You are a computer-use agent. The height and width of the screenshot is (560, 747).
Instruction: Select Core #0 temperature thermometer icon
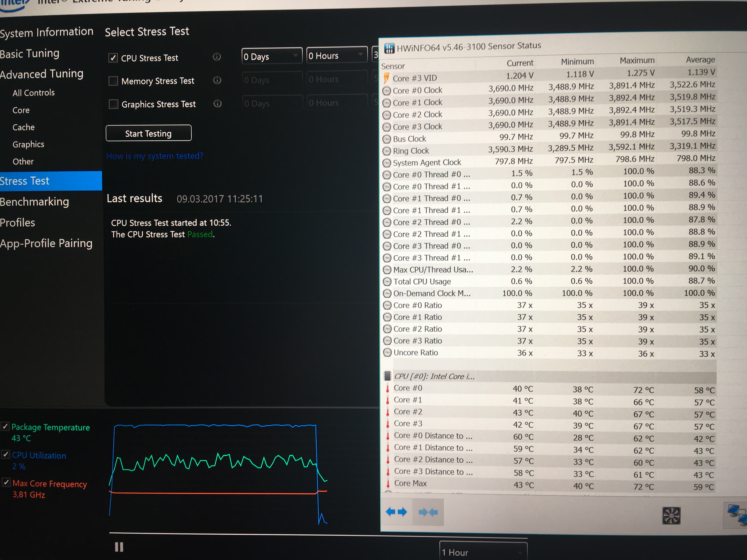point(388,388)
